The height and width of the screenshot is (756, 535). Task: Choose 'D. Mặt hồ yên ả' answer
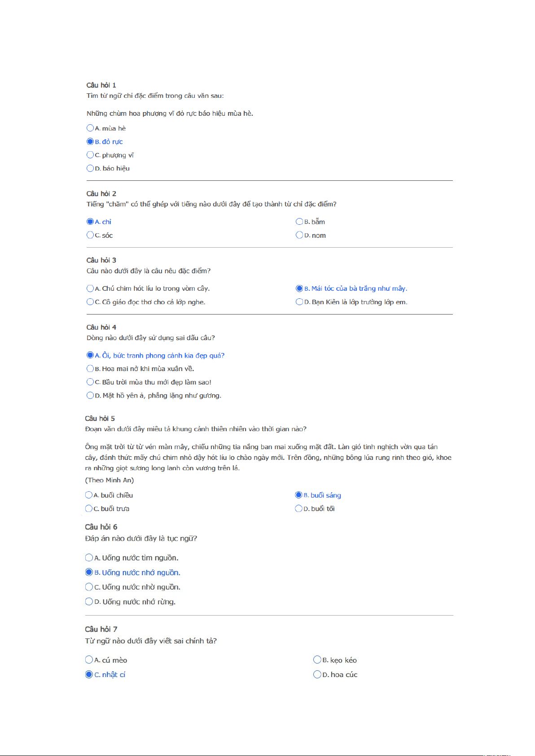[90, 395]
